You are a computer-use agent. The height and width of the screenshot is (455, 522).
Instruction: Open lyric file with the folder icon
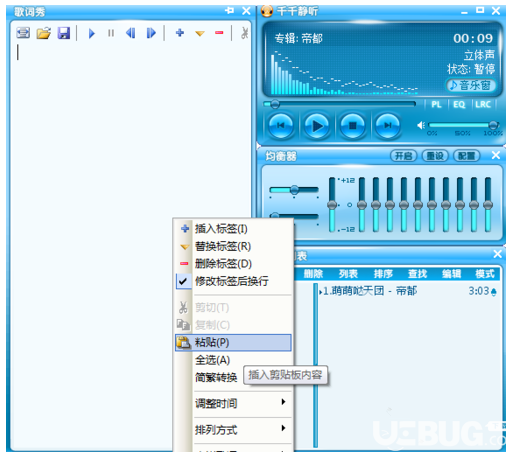point(44,33)
